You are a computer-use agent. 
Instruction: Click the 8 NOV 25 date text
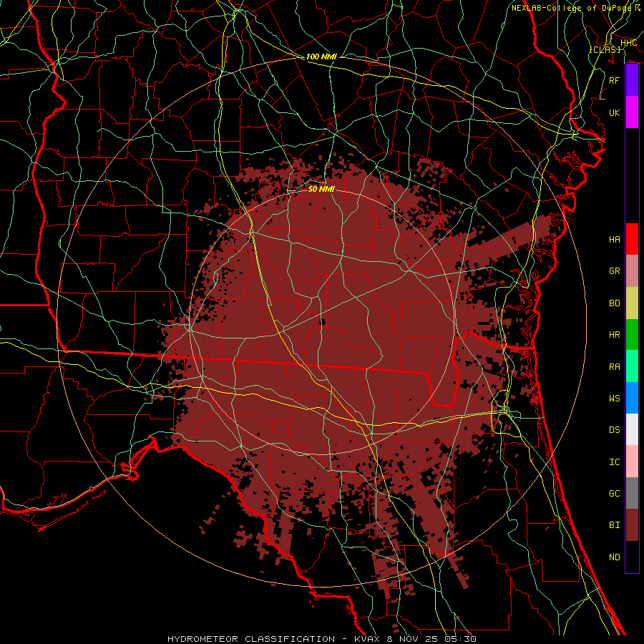[x=414, y=639]
